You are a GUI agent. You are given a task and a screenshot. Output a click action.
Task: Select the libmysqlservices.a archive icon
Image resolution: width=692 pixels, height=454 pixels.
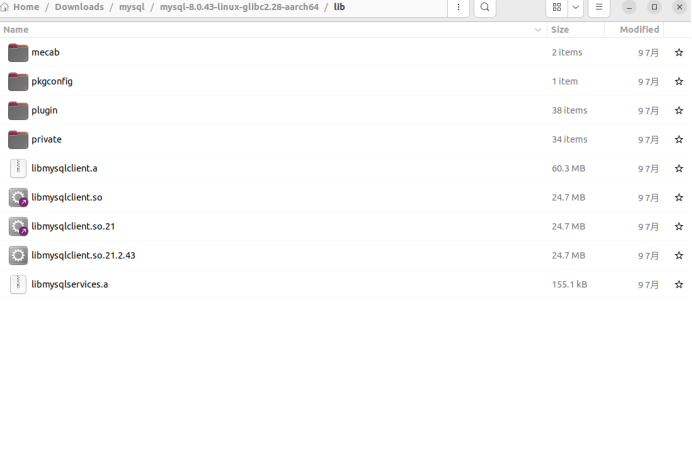click(x=18, y=285)
